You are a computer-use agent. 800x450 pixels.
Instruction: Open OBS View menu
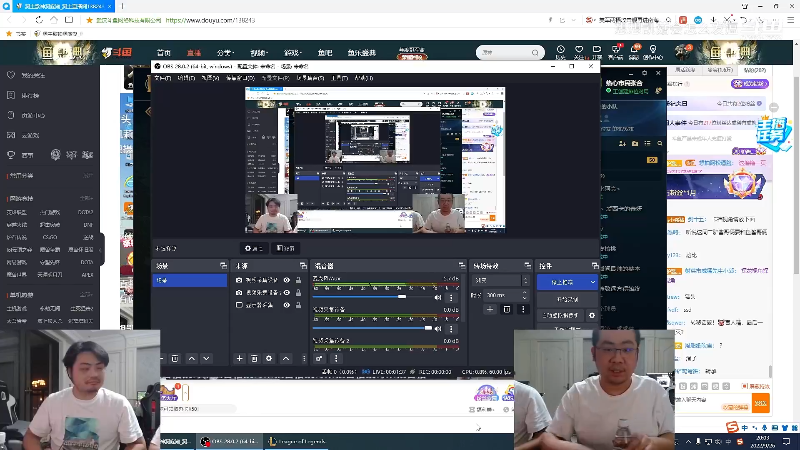(x=210, y=78)
